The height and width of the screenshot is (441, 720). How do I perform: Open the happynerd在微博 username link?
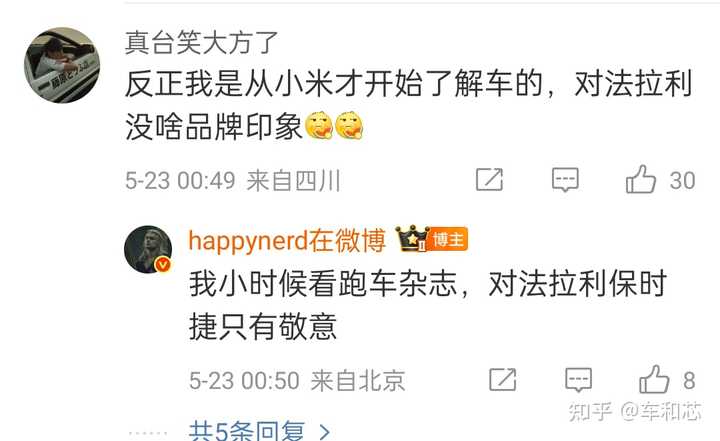pyautogui.click(x=287, y=240)
